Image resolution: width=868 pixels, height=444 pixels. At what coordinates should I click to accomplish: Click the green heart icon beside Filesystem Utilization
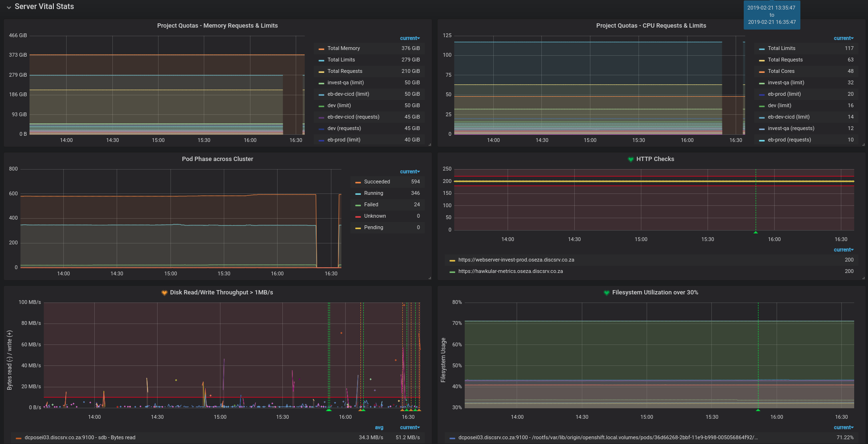607,293
